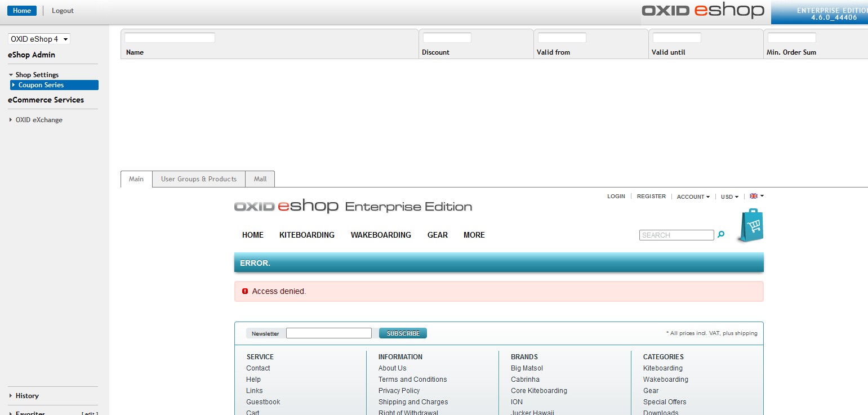Click the Terms and Conditions footer link

(x=412, y=380)
